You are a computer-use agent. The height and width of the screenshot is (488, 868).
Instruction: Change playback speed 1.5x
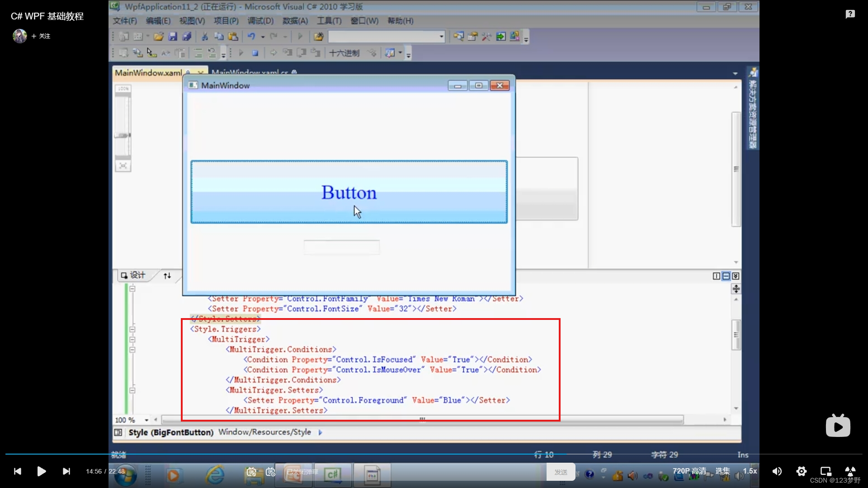click(x=750, y=471)
